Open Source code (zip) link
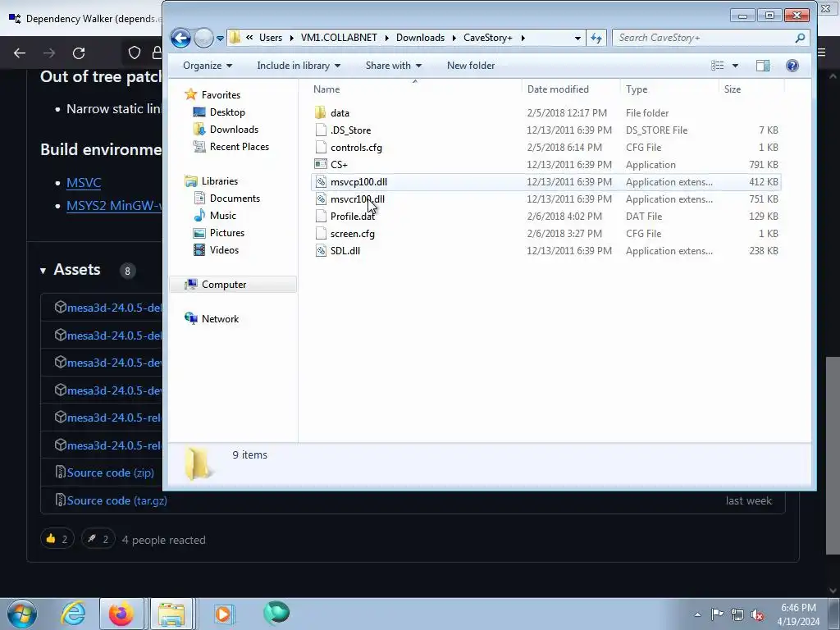This screenshot has height=630, width=840. pos(111,472)
